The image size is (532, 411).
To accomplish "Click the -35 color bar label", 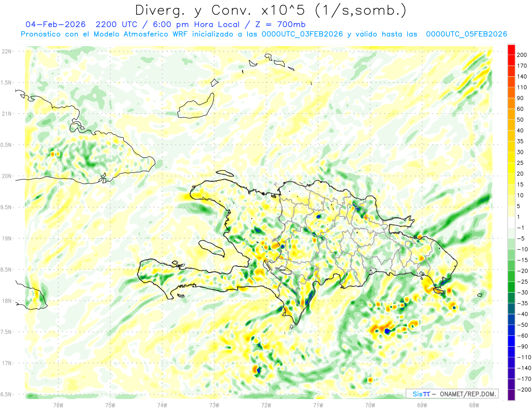I will point(522,303).
